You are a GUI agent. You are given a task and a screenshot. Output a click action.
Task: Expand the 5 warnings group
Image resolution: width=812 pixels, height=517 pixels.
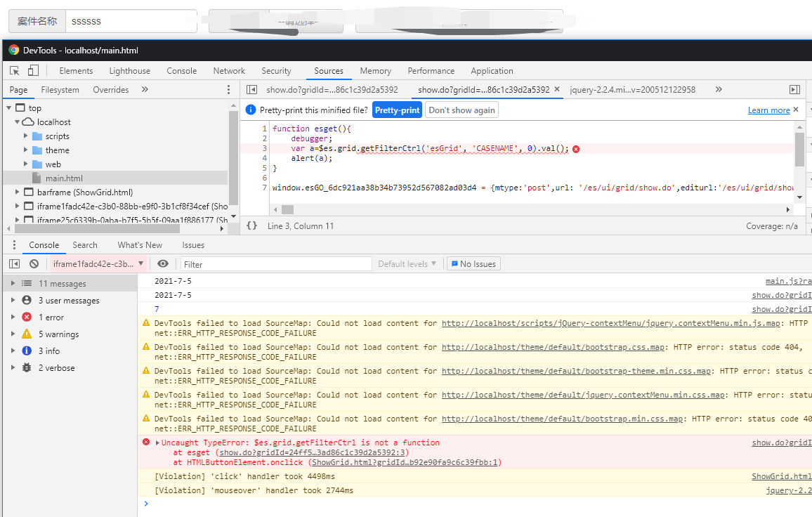pyautogui.click(x=13, y=334)
